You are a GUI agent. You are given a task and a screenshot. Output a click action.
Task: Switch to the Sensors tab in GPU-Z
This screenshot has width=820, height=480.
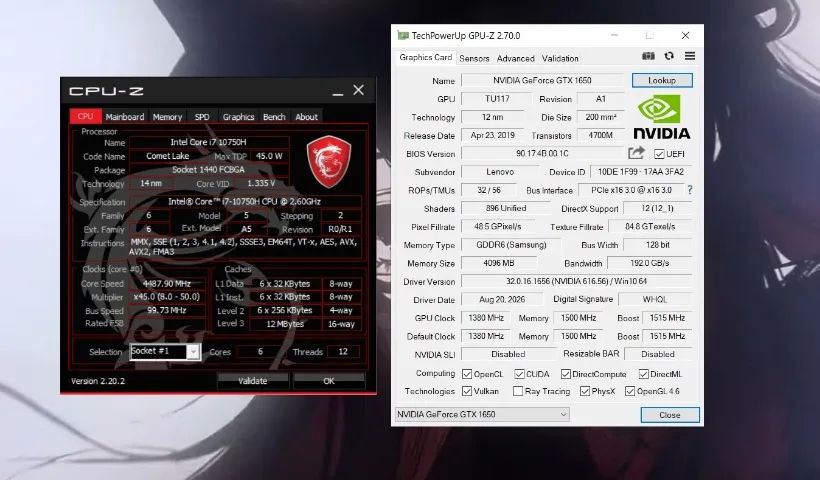474,59
